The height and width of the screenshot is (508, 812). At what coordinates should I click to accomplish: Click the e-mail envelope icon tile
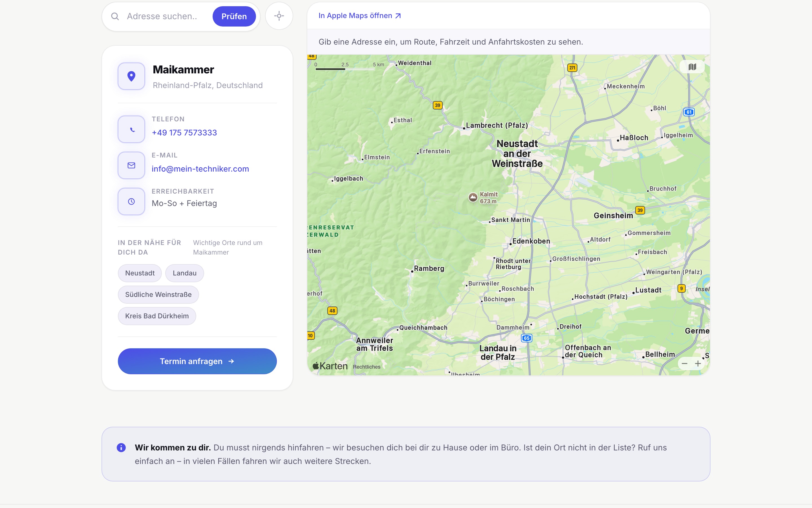pyautogui.click(x=131, y=165)
